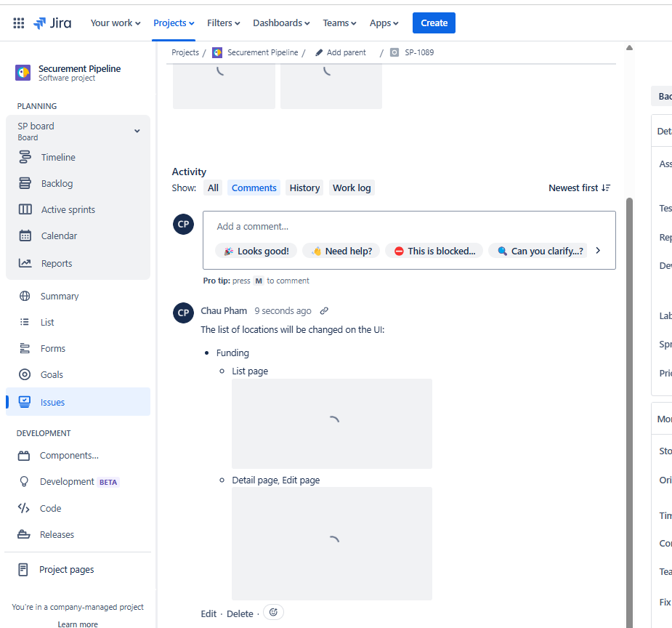Show more comment suggestions arrow
672x628 pixels.
(599, 250)
